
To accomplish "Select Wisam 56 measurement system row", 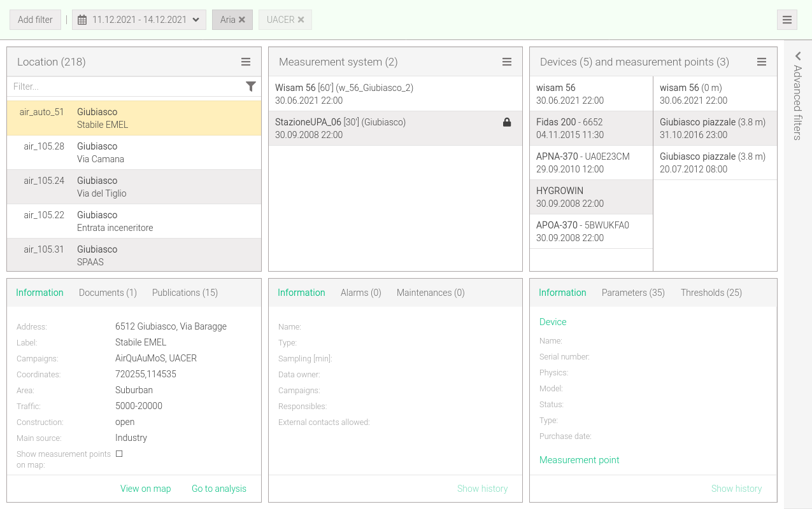I will coord(395,94).
